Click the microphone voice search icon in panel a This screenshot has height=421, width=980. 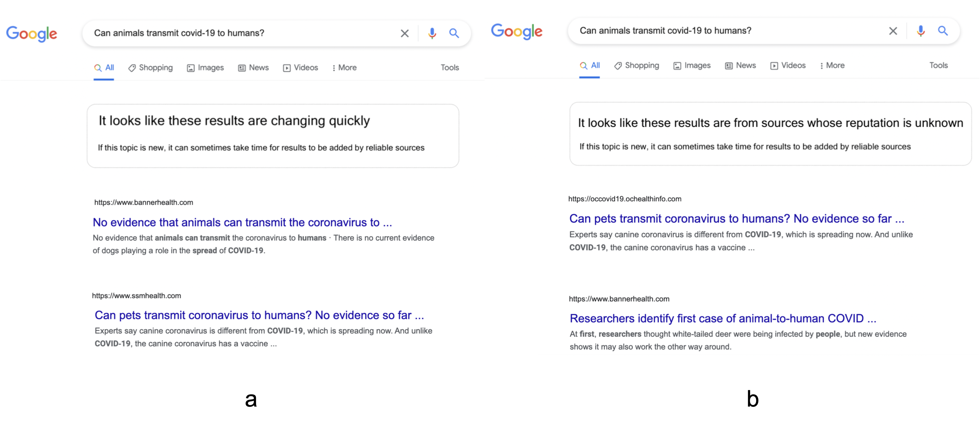click(432, 33)
